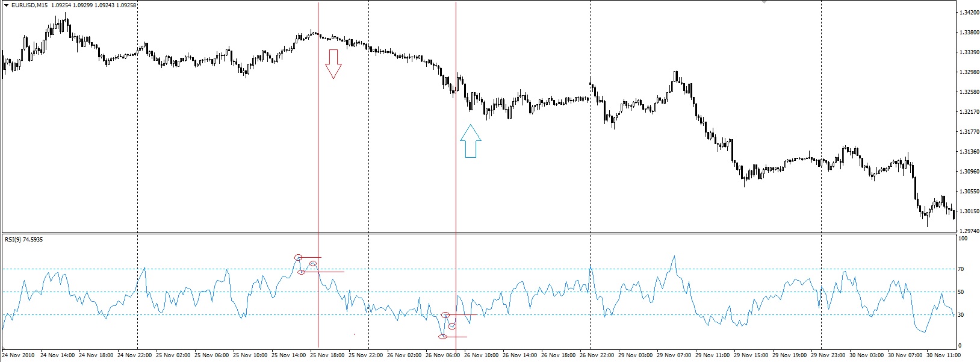
Task: Select the red horizontal line at RSI bottom low
Action: click(x=457, y=337)
